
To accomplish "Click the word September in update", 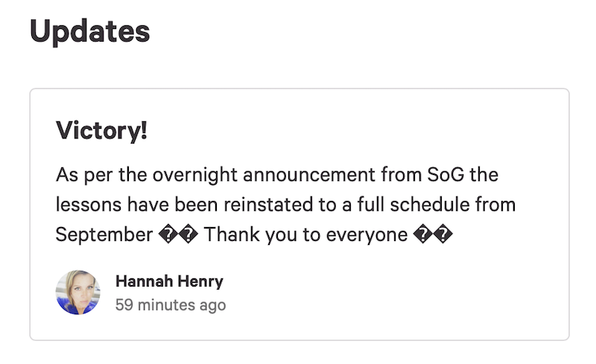I will (104, 234).
